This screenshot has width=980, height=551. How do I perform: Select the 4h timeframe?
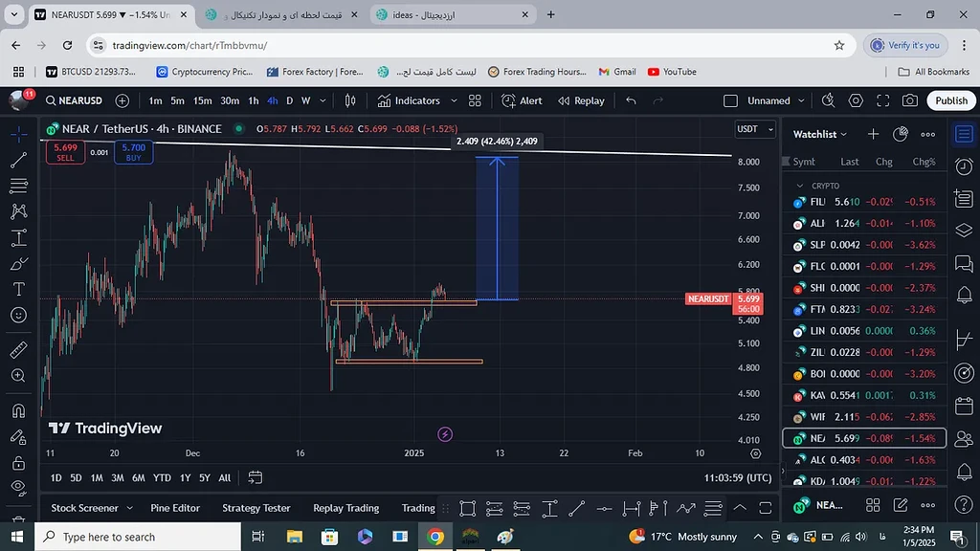pos(273,100)
